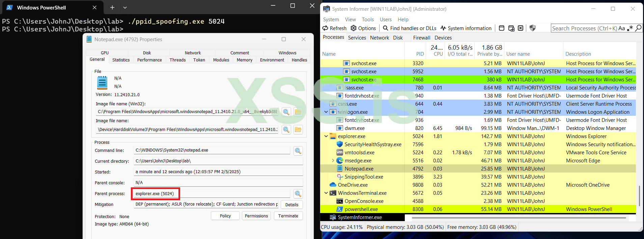Inspect native image file name magnifier icon

(286, 129)
